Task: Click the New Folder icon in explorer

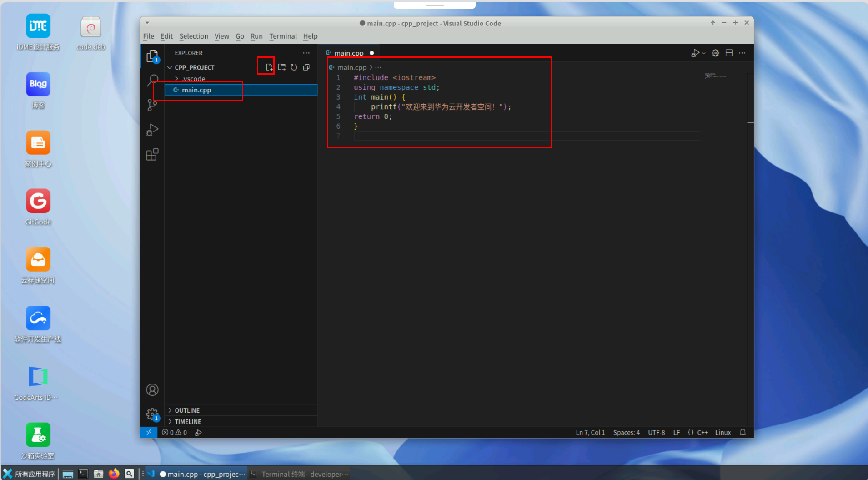Action: coord(282,67)
